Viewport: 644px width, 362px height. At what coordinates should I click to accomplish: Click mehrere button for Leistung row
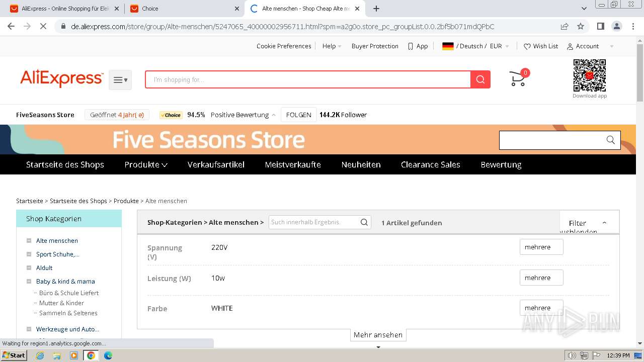(x=541, y=278)
